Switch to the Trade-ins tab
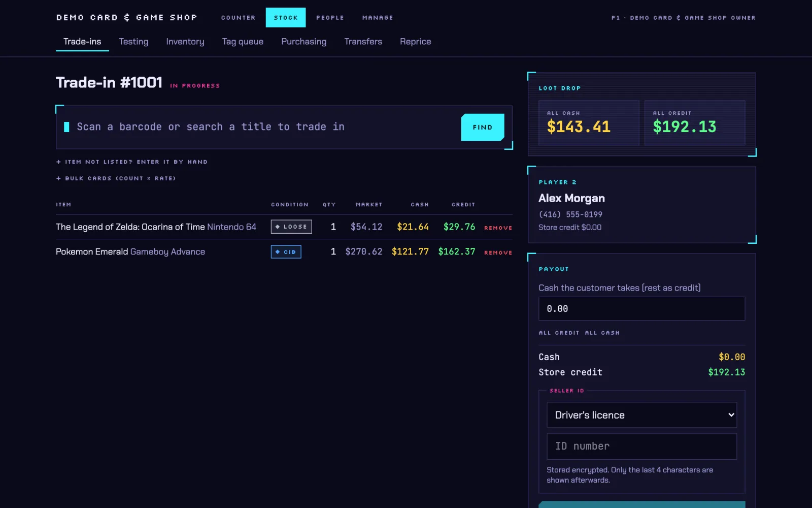Image resolution: width=812 pixels, height=508 pixels. click(82, 42)
